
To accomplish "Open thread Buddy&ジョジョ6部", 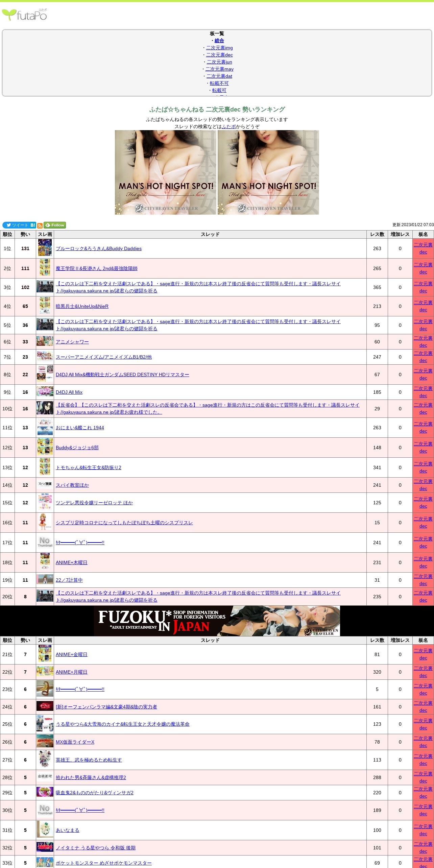I will [x=77, y=448].
